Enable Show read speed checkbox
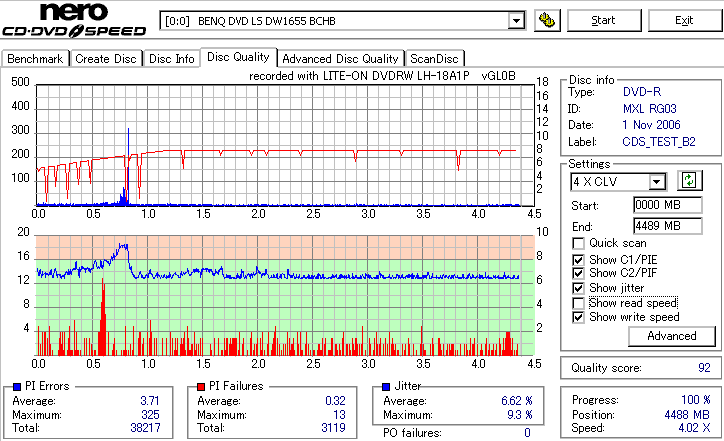Viewport: 724px width, 441px height. click(578, 303)
